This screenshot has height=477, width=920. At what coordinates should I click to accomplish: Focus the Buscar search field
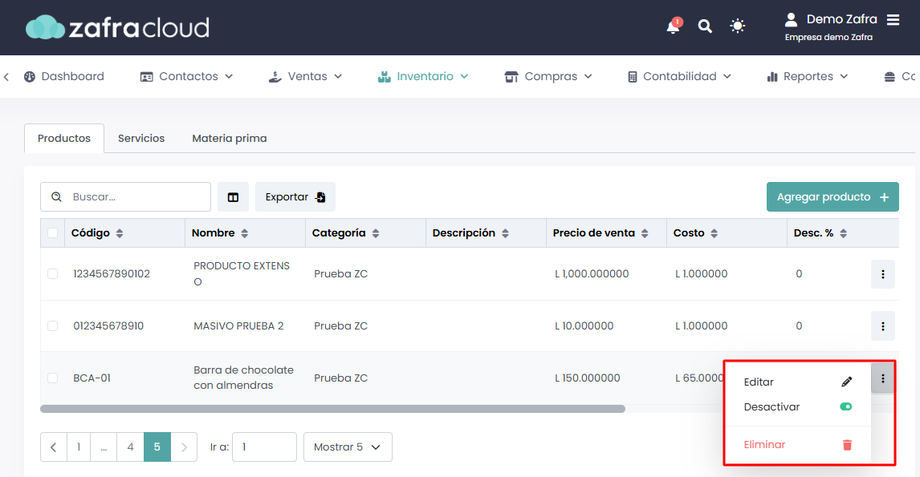pos(126,197)
